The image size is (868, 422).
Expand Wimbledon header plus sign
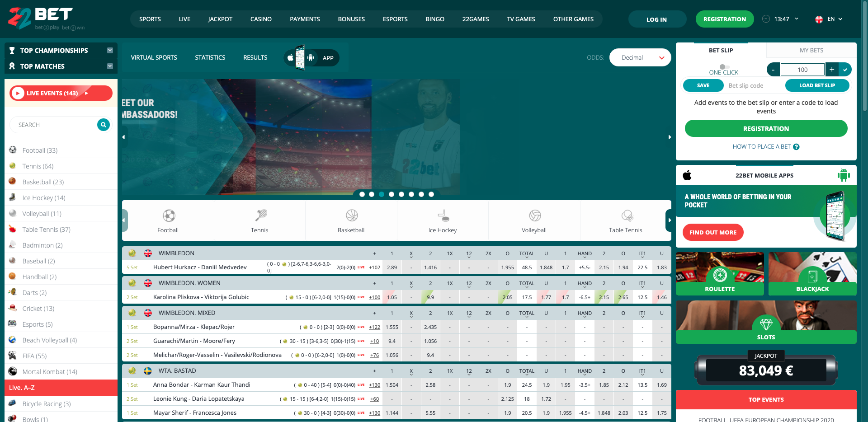click(374, 253)
